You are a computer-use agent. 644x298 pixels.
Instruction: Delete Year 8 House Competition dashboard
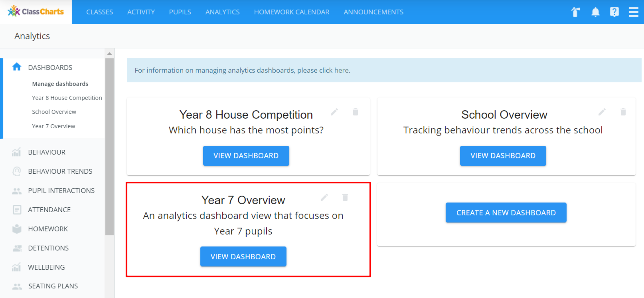tap(355, 112)
